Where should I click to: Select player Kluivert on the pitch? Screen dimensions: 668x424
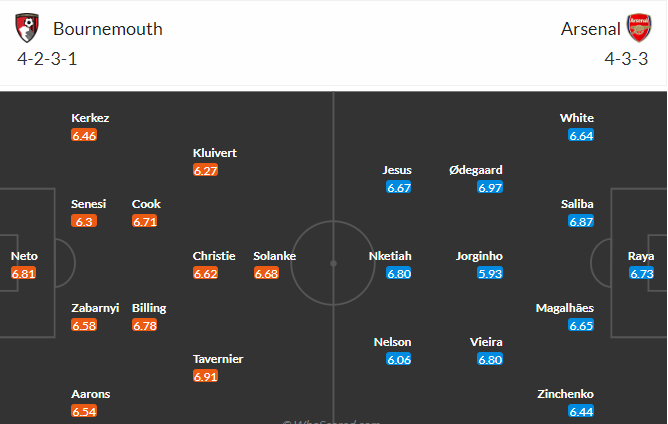[x=214, y=153]
